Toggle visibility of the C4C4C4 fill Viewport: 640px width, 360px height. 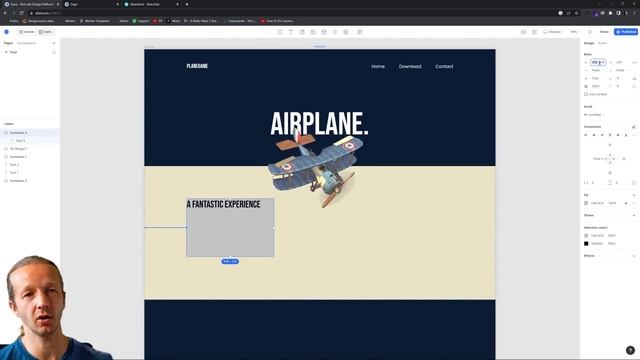point(626,203)
